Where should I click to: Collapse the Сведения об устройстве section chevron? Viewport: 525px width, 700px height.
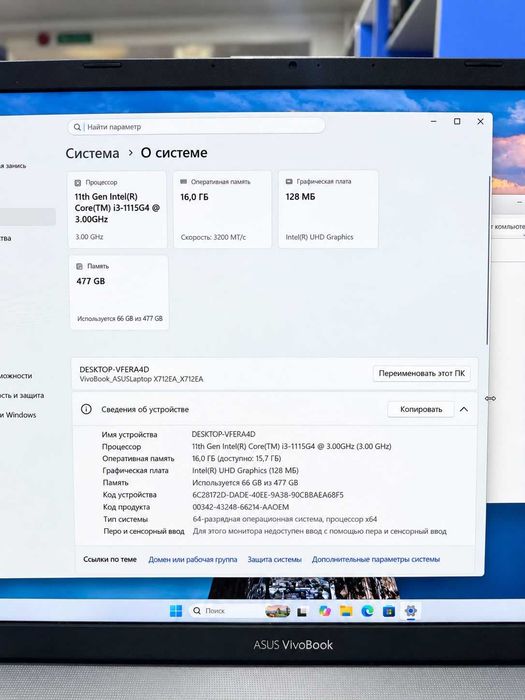(464, 409)
